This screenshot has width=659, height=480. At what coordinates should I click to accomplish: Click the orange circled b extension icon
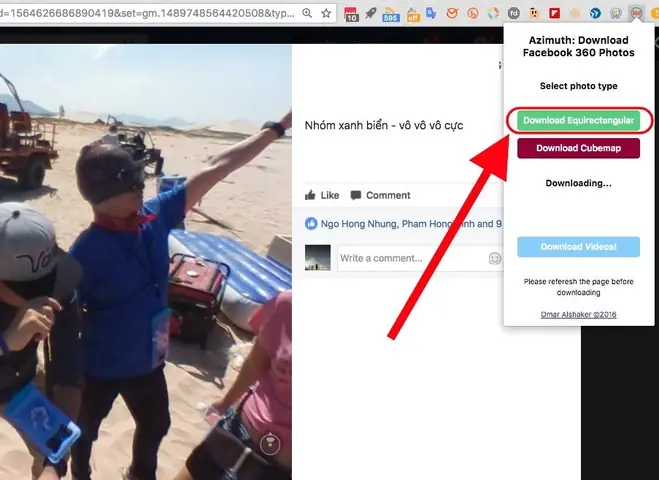(473, 13)
